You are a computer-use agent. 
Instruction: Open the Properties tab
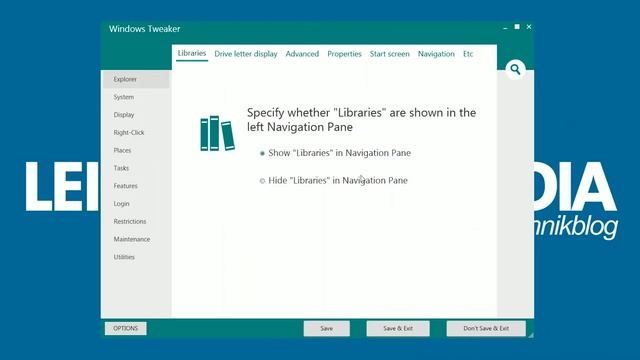pos(344,54)
